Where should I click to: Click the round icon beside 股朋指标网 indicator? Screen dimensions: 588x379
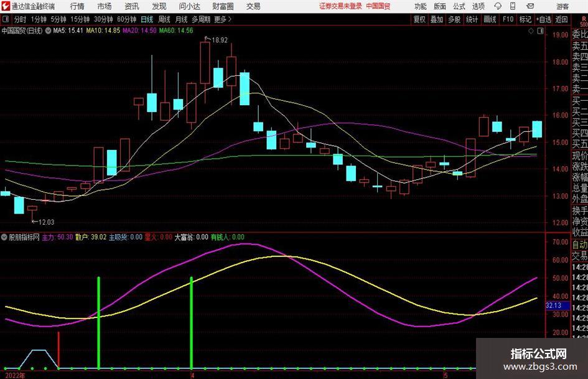coord(4,237)
